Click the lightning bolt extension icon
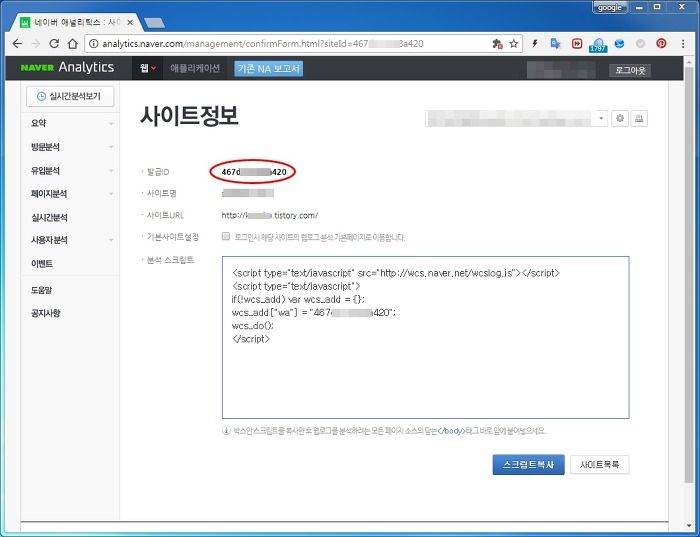Viewport: 700px width, 537px height. click(534, 43)
